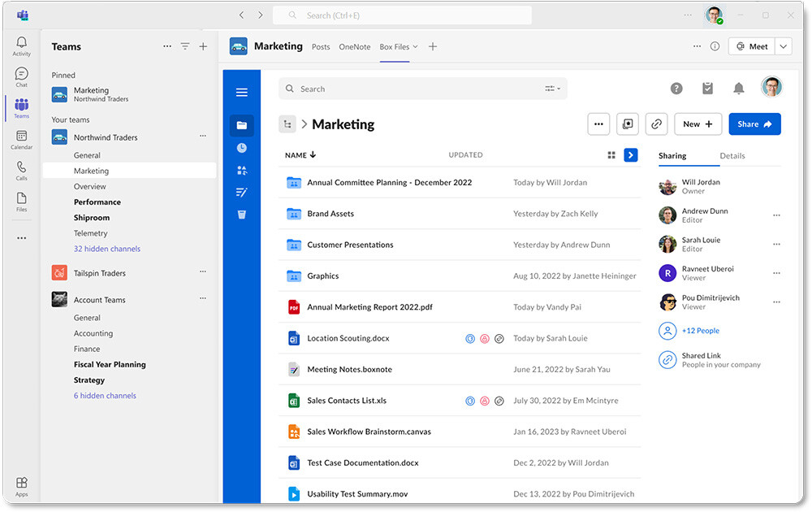Open the help question mark icon

pos(676,87)
